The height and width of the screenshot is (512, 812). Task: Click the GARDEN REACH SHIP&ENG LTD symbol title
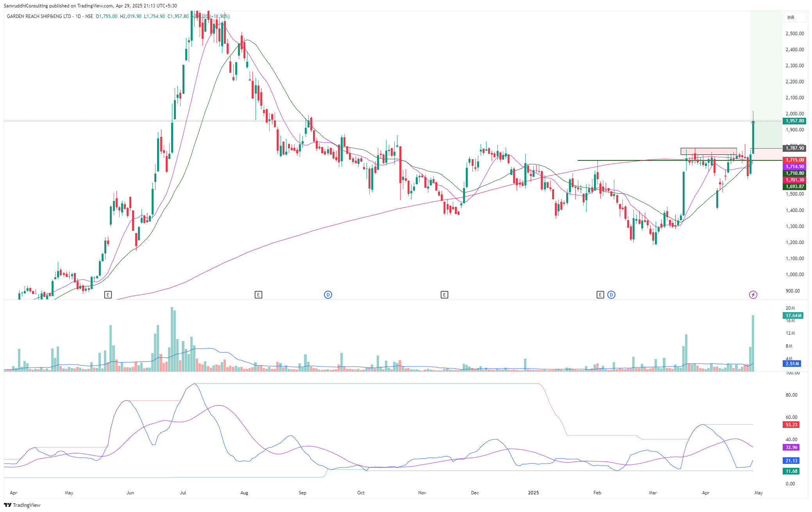tap(39, 16)
